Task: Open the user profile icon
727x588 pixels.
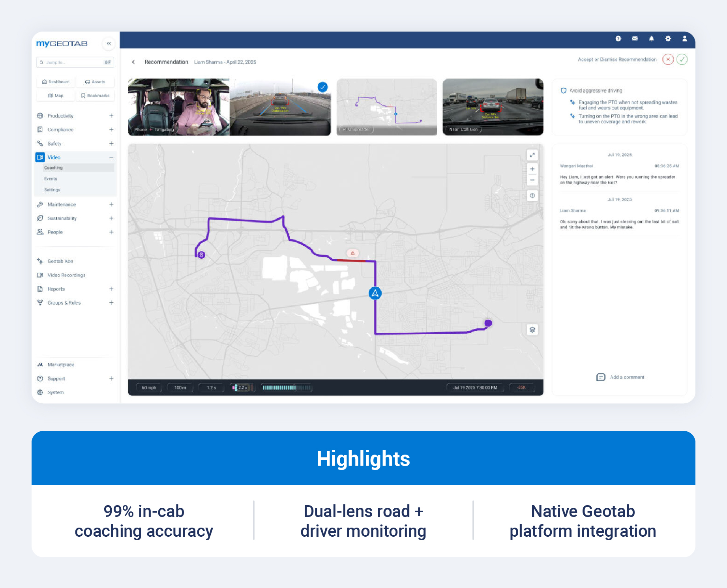Action: [x=684, y=38]
